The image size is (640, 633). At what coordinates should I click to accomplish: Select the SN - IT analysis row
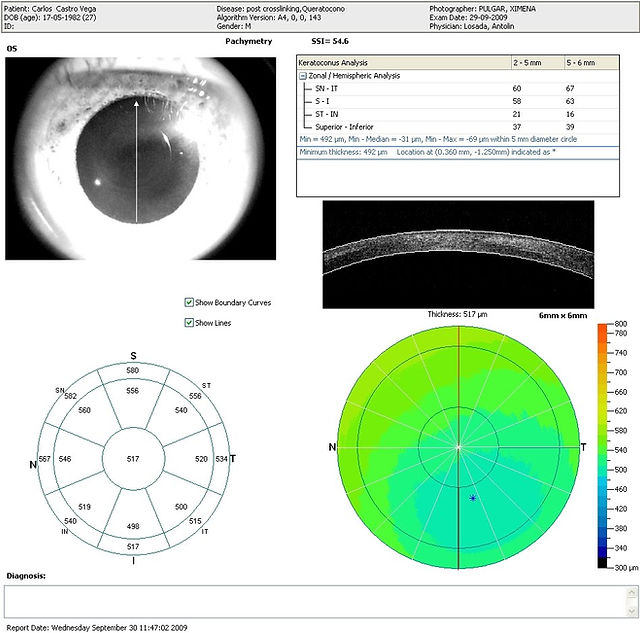tap(458, 89)
